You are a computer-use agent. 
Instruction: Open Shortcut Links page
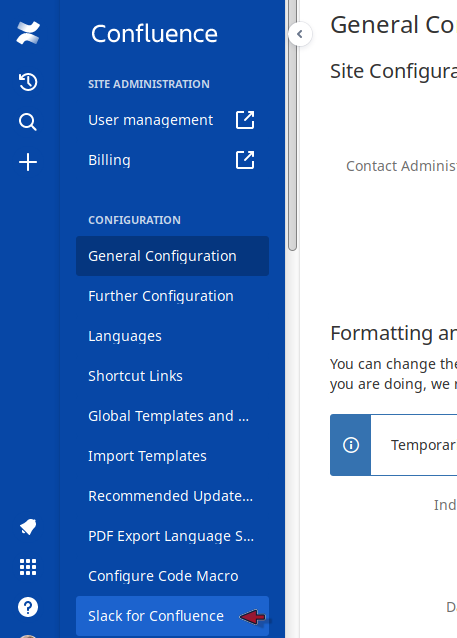click(173, 376)
